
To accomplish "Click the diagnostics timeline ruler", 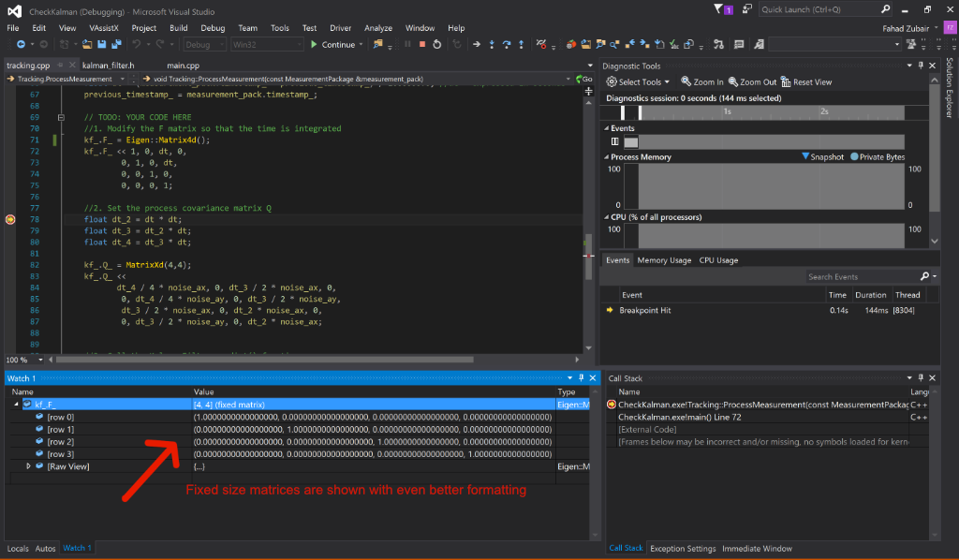I will (x=768, y=111).
